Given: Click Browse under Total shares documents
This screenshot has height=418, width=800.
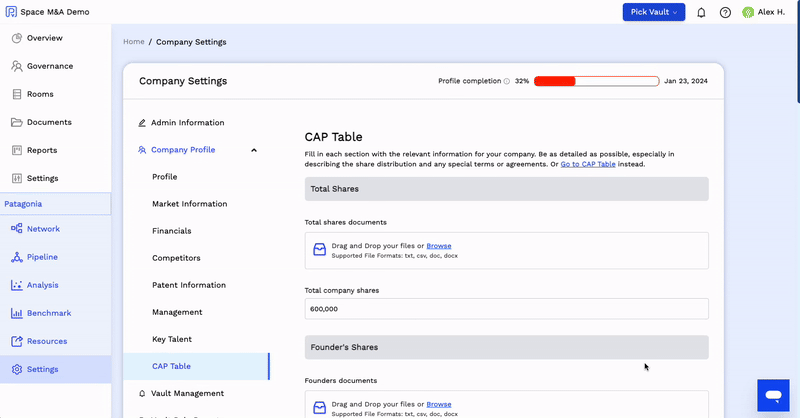Looking at the screenshot, I should [x=439, y=245].
